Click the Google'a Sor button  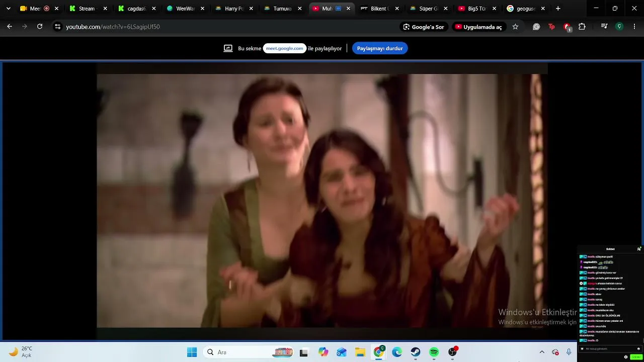(424, 27)
